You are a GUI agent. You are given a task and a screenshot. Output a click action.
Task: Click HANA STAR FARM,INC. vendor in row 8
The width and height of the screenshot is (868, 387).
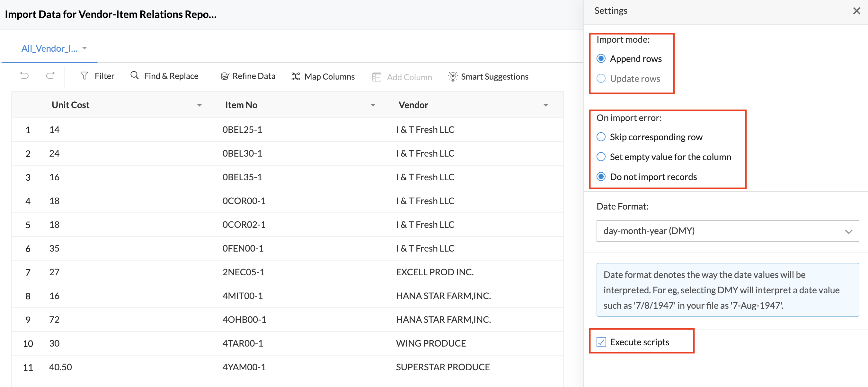[443, 296]
